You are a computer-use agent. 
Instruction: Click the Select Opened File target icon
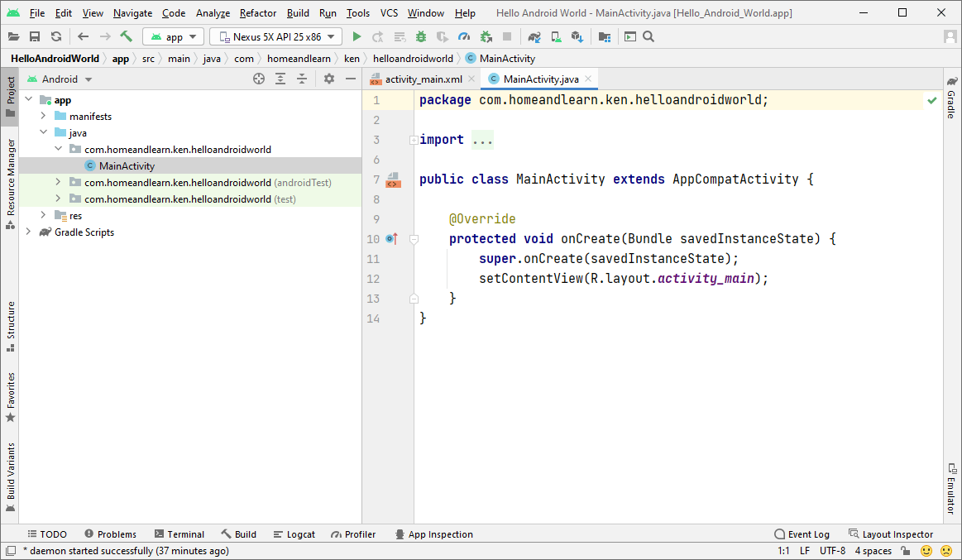[259, 79]
